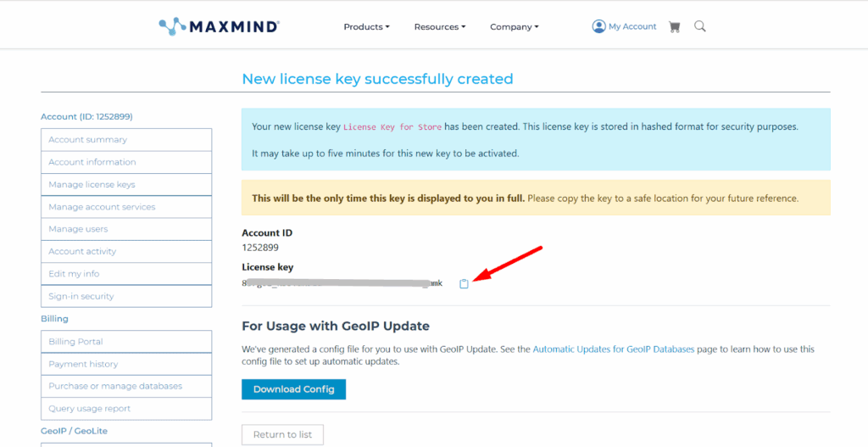Screen dimensions: 868x447
Task: Click the masked license key value
Action: 342,283
